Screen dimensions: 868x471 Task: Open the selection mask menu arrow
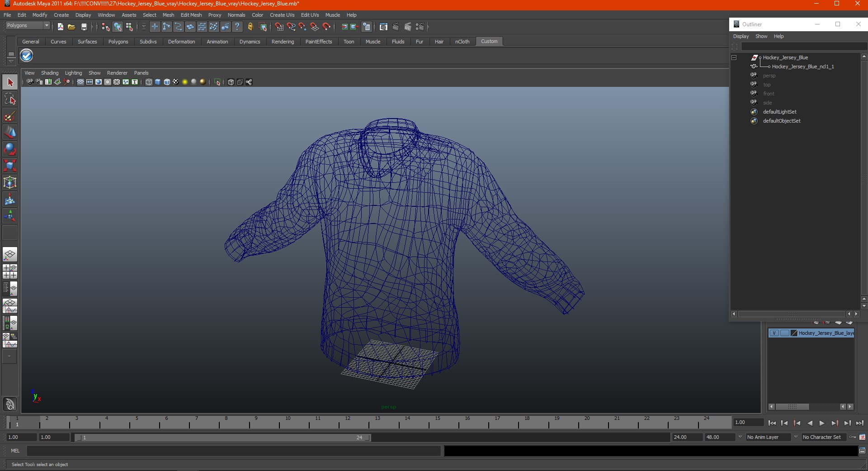coord(144,27)
